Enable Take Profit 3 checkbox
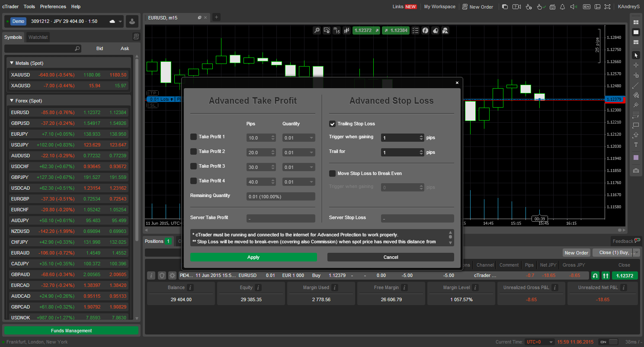This screenshot has height=347, width=644. point(193,166)
